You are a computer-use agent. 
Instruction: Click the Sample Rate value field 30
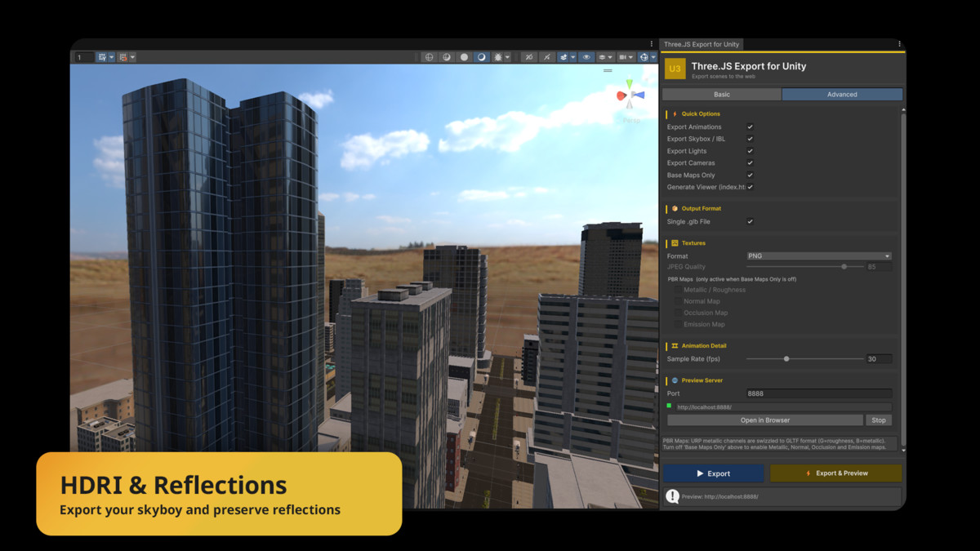pyautogui.click(x=879, y=358)
